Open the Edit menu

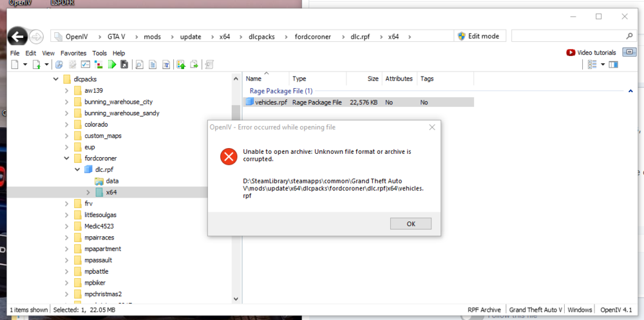[31, 53]
